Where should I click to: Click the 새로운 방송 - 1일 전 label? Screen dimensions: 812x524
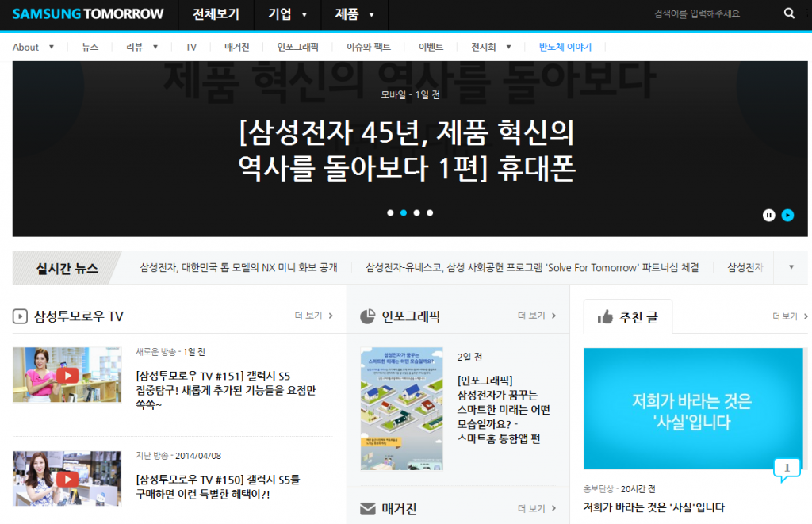tap(170, 351)
